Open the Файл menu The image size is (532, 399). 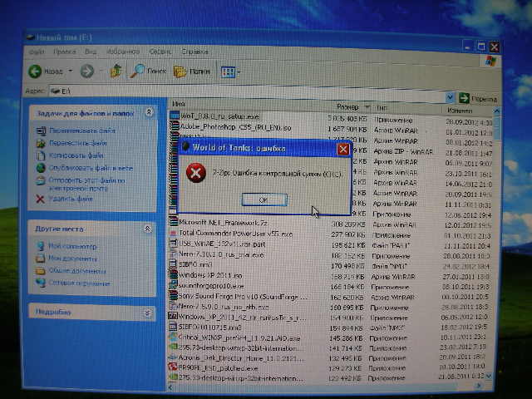[x=37, y=52]
